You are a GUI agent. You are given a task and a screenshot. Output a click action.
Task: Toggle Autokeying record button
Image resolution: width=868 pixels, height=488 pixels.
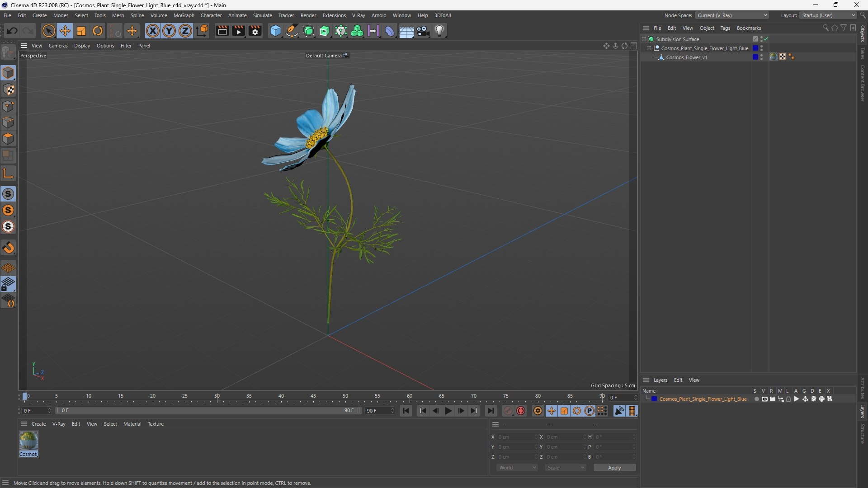(x=521, y=411)
